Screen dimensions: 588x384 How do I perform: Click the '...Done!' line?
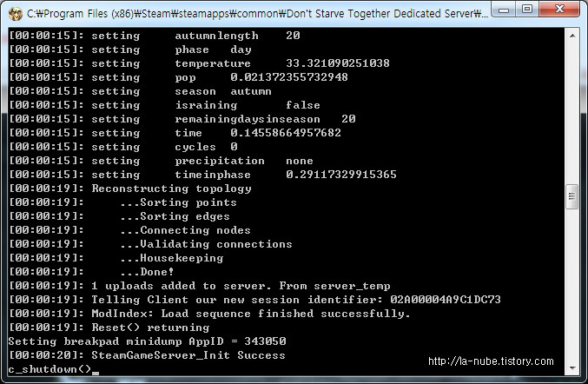tap(91, 272)
